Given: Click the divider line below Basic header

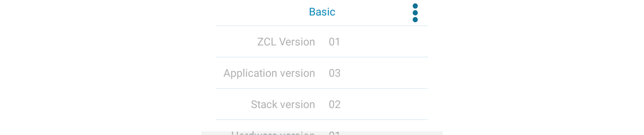Looking at the screenshot, I should tap(322, 26).
